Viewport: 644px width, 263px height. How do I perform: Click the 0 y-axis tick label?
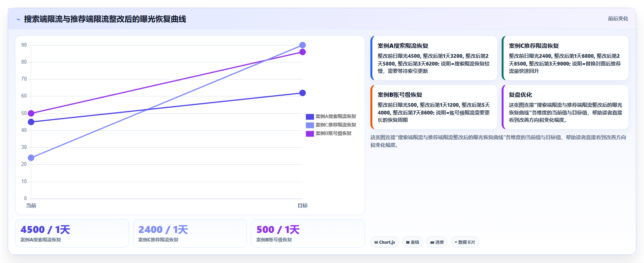click(25, 199)
